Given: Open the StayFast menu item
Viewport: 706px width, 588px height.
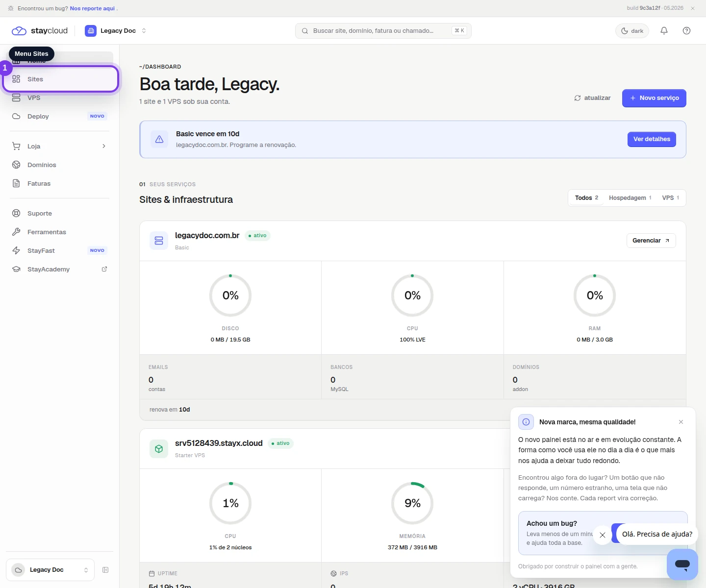Looking at the screenshot, I should 61,250.
